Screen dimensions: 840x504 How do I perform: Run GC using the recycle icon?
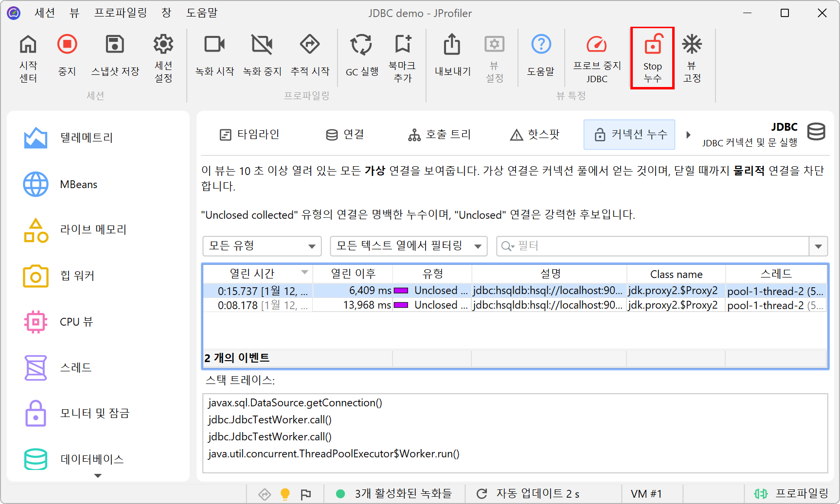(x=361, y=45)
